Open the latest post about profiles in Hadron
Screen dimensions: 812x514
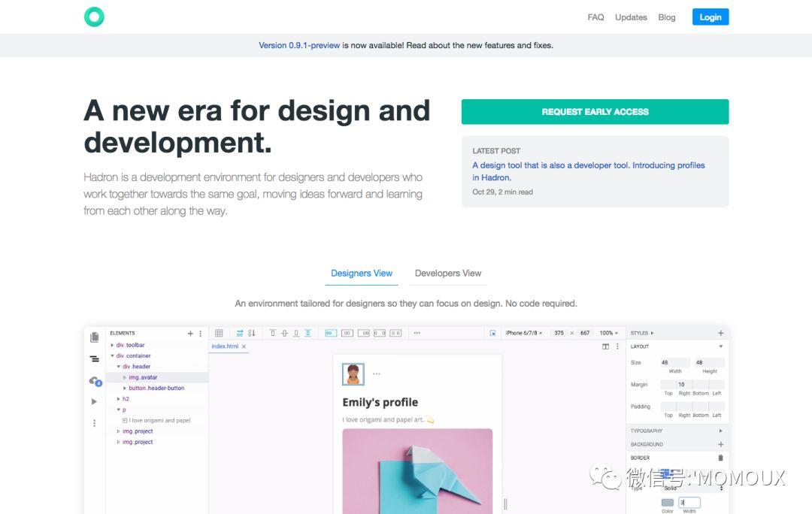coord(588,171)
